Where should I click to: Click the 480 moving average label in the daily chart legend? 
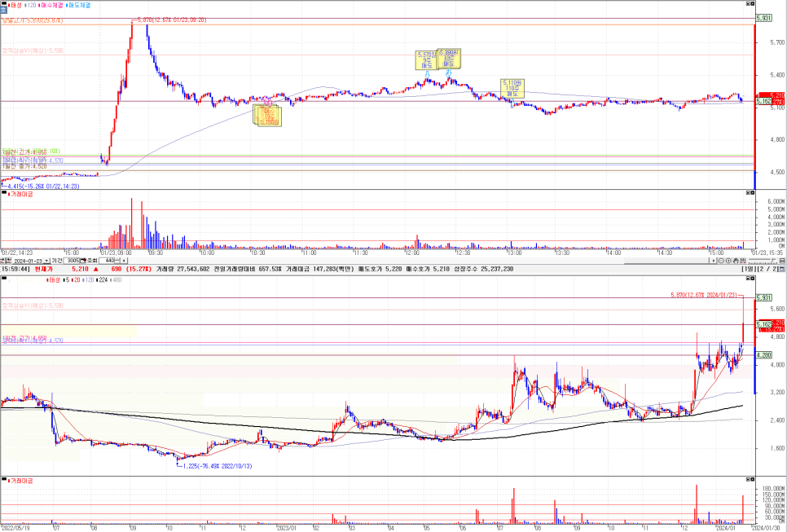117,280
